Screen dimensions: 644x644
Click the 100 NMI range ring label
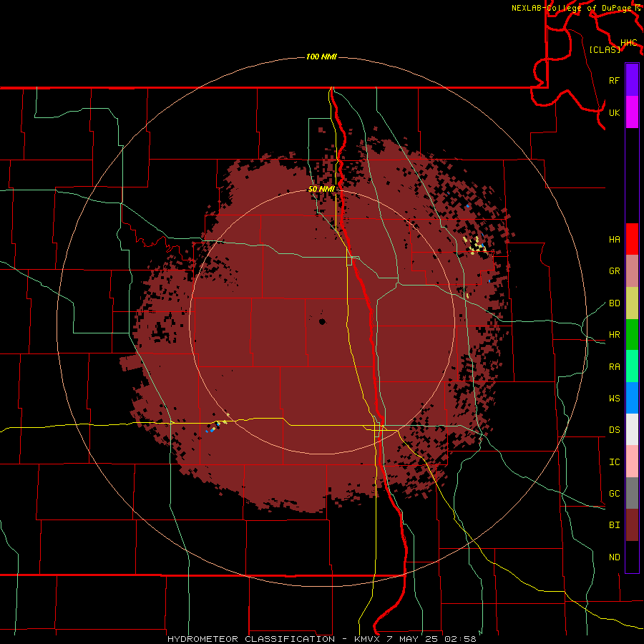click(x=321, y=57)
